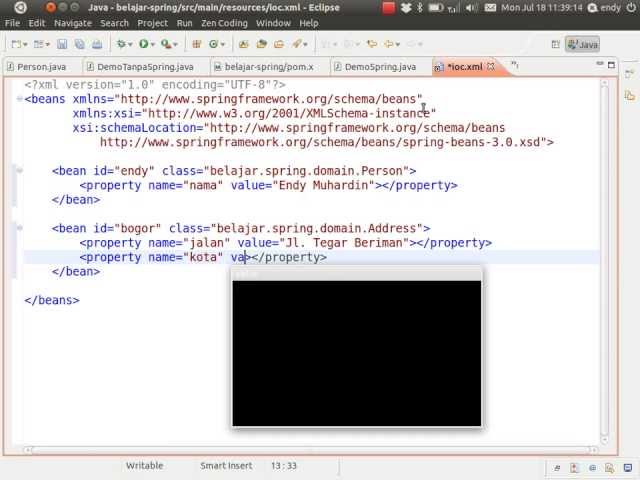Expand the External Tools dropdown arrow
The height and width of the screenshot is (480, 640).
click(176, 44)
